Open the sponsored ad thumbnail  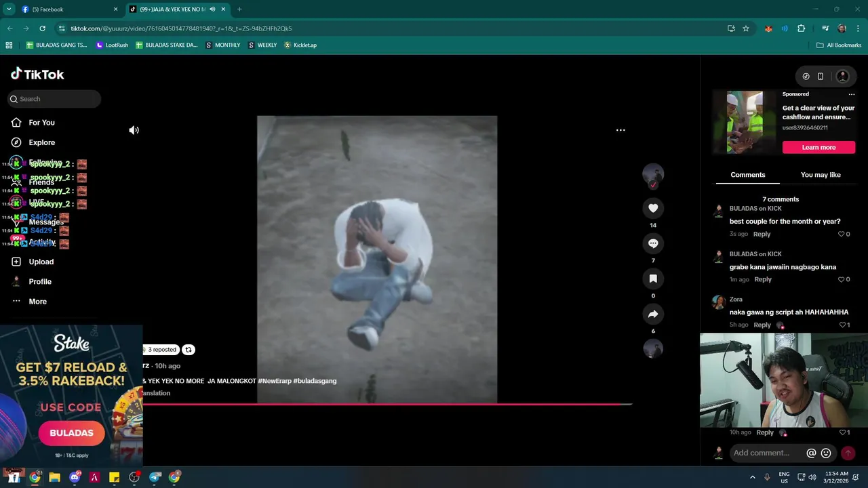point(745,122)
